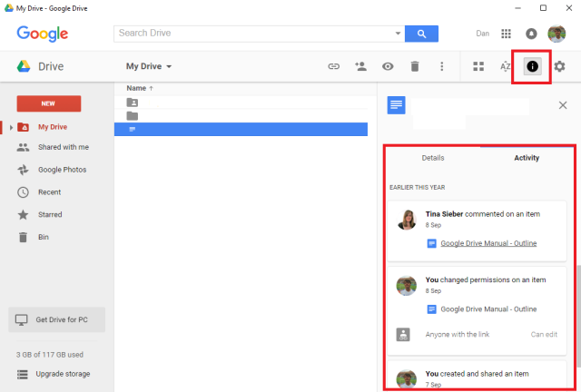Viewport: 581px width, 392px height.
Task: Switch to the Activity tab
Action: click(527, 158)
